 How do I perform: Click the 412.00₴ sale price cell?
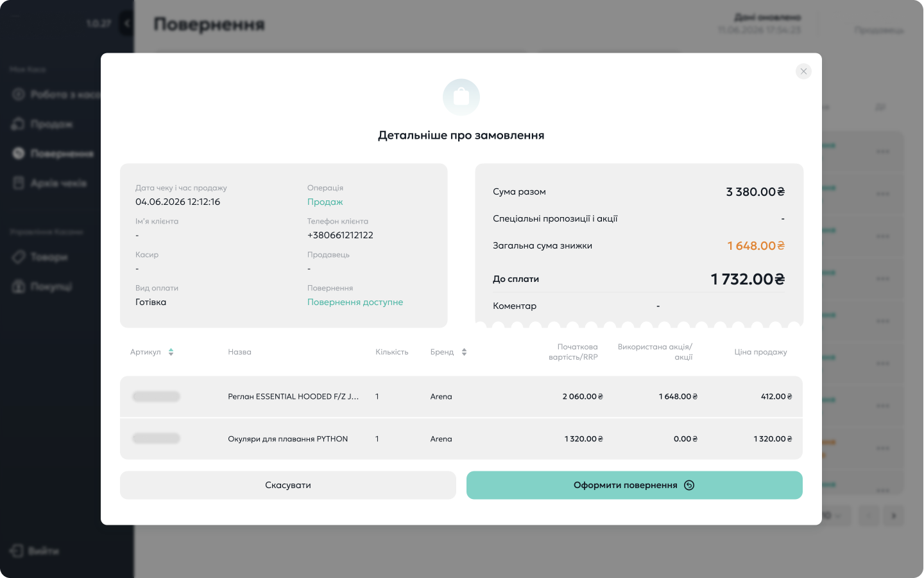[x=776, y=397]
